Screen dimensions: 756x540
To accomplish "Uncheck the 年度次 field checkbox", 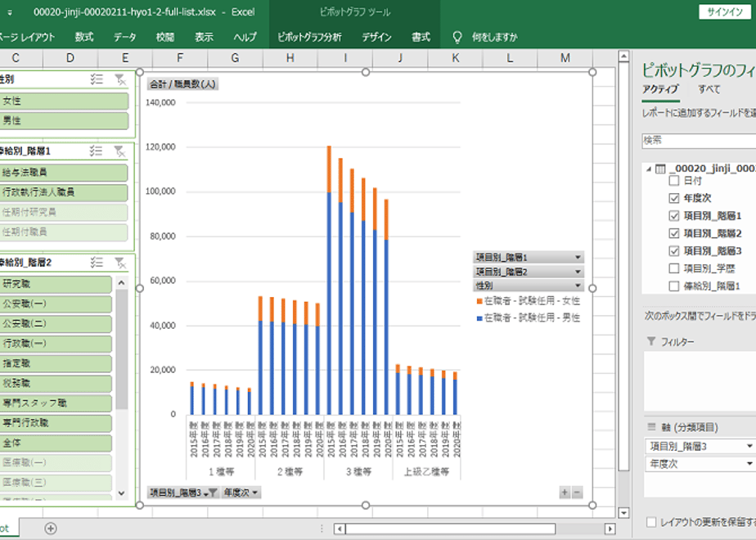I will tap(674, 198).
